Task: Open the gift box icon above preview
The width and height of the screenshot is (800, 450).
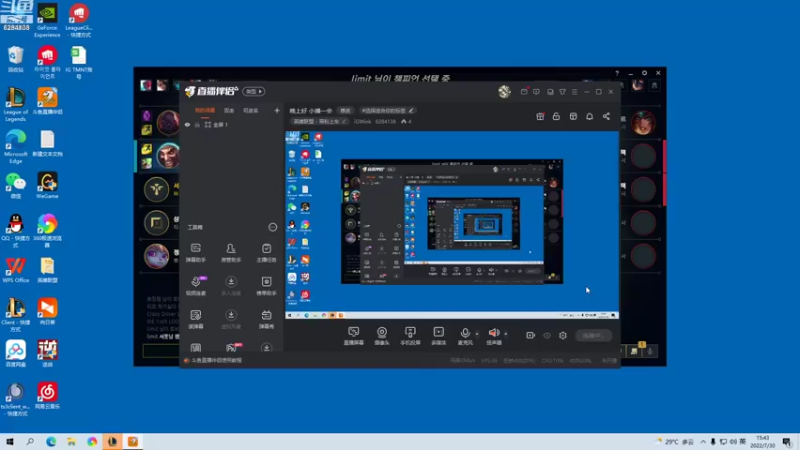Action: coord(540,116)
